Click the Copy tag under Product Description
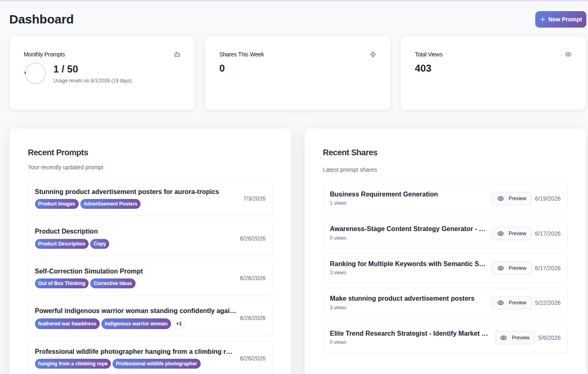Screen dimensions: 588x374 [100, 244]
